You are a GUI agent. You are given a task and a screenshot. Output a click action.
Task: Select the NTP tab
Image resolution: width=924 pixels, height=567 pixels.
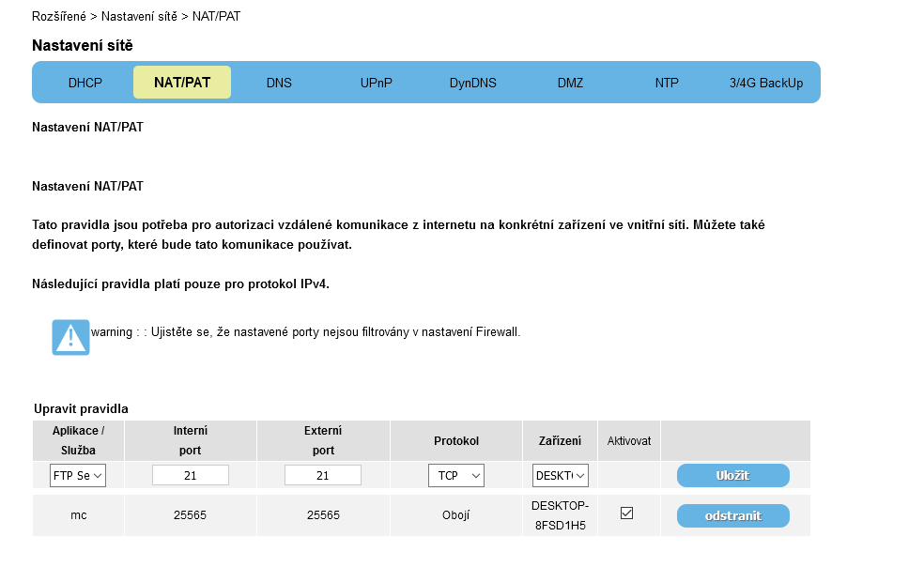(667, 83)
